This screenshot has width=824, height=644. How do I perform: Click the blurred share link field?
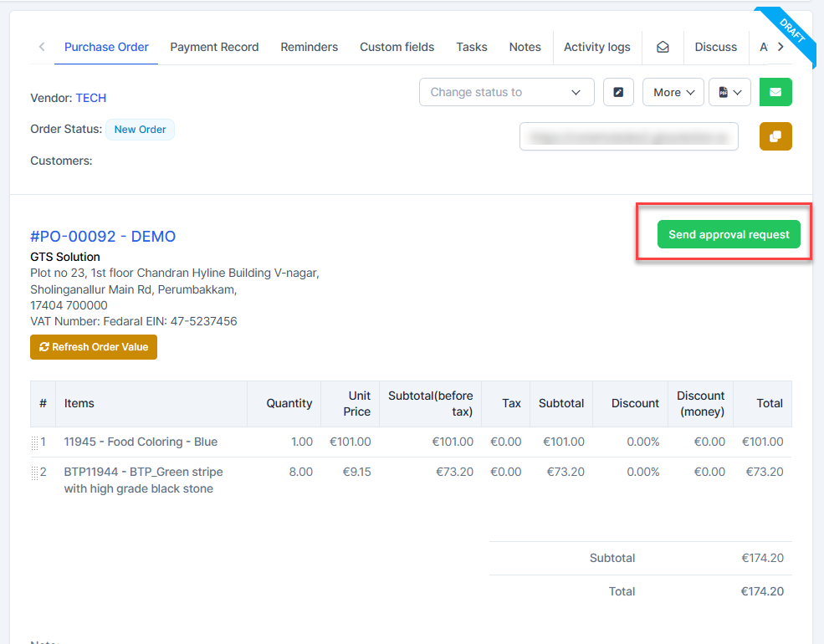pos(628,136)
